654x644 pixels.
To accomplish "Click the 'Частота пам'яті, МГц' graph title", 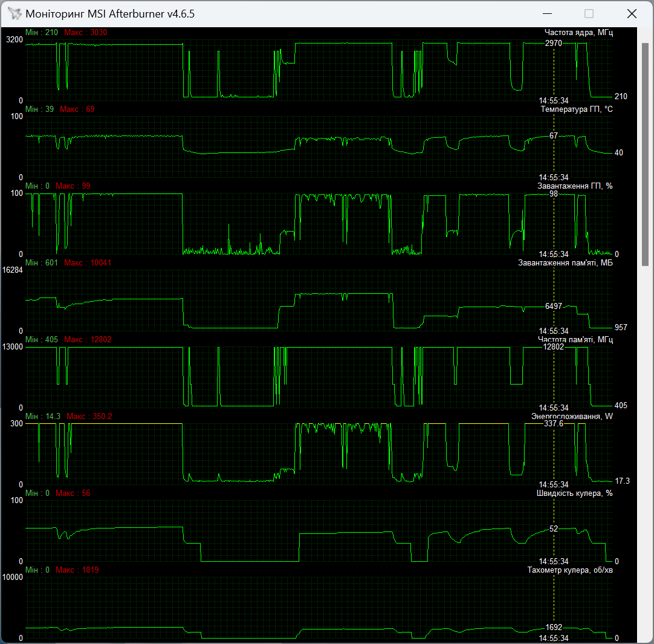I will pyautogui.click(x=575, y=340).
